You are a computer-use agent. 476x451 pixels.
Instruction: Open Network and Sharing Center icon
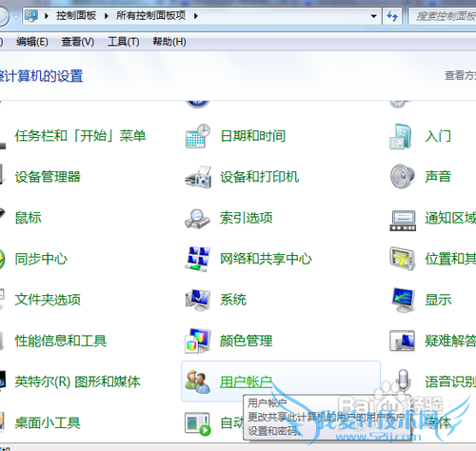(198, 259)
